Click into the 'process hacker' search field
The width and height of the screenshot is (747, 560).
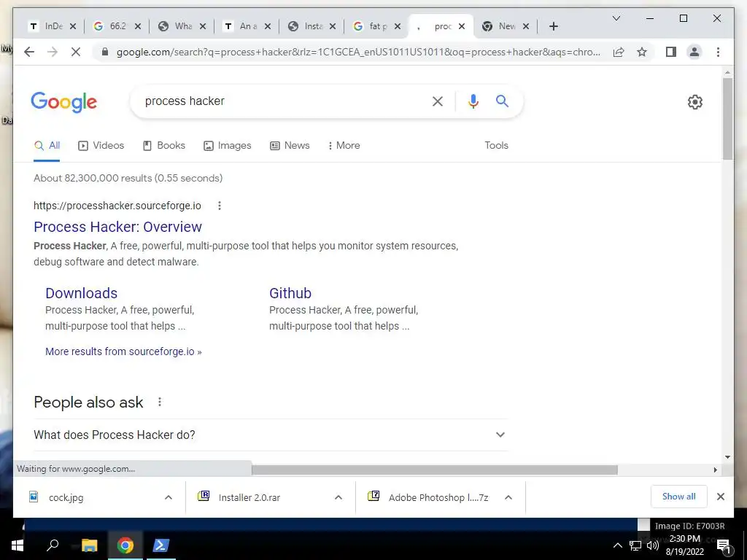pyautogui.click(x=281, y=101)
